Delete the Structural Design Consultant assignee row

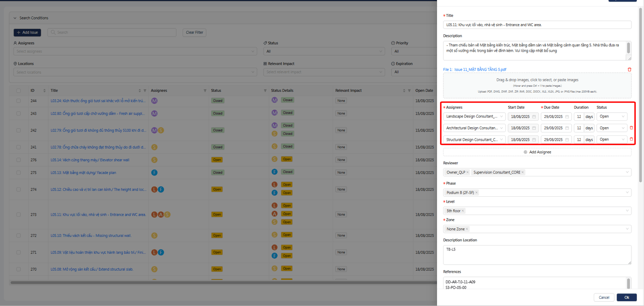pos(631,140)
